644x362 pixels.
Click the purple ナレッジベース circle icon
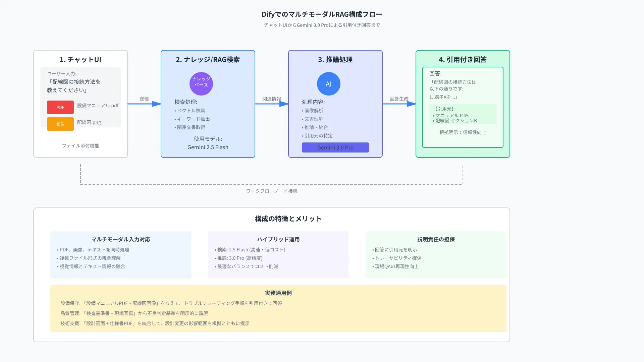tap(201, 84)
